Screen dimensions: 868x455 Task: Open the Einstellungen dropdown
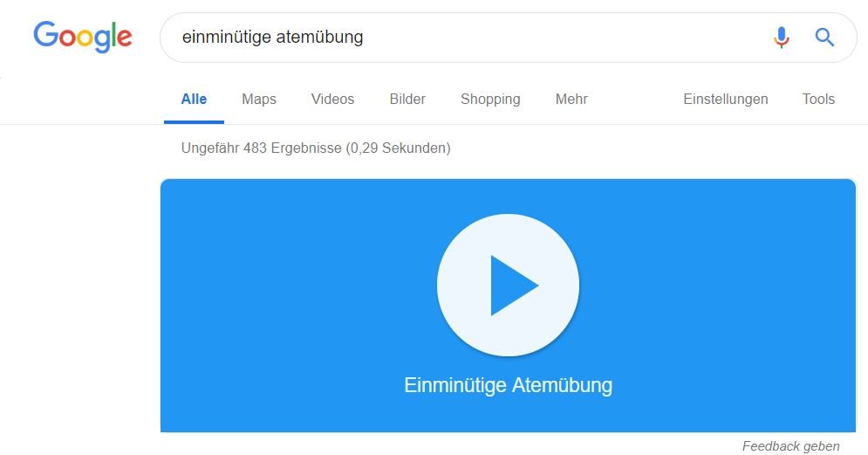[726, 100]
